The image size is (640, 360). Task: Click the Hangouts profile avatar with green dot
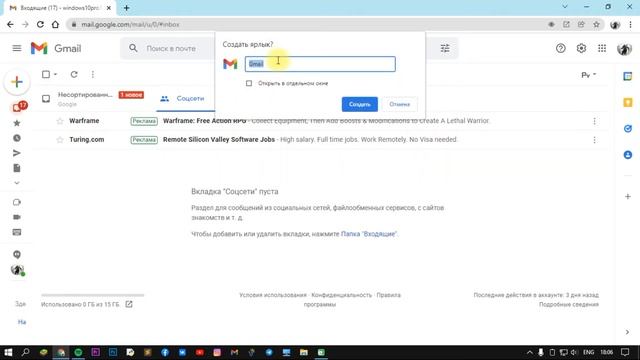17,270
